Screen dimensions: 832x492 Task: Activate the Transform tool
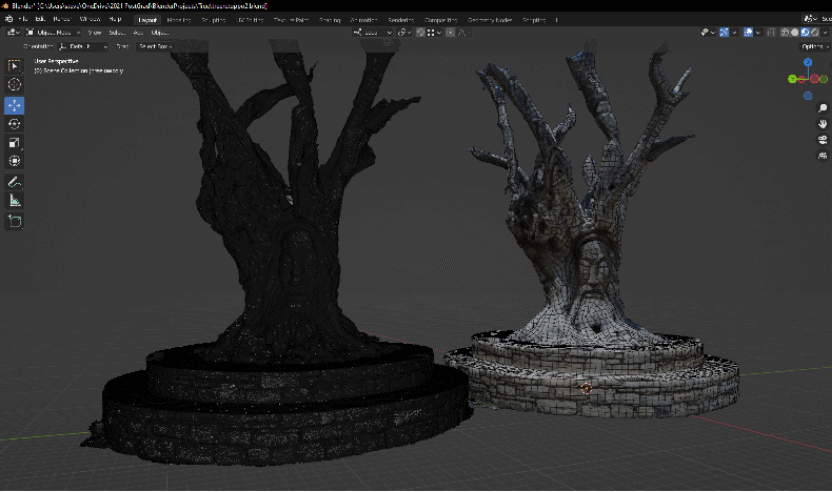(14, 160)
